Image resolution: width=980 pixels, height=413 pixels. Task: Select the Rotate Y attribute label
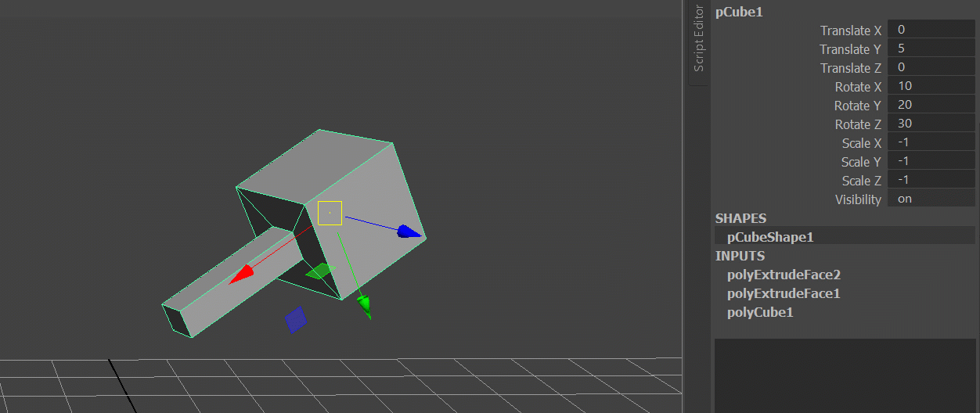(858, 106)
